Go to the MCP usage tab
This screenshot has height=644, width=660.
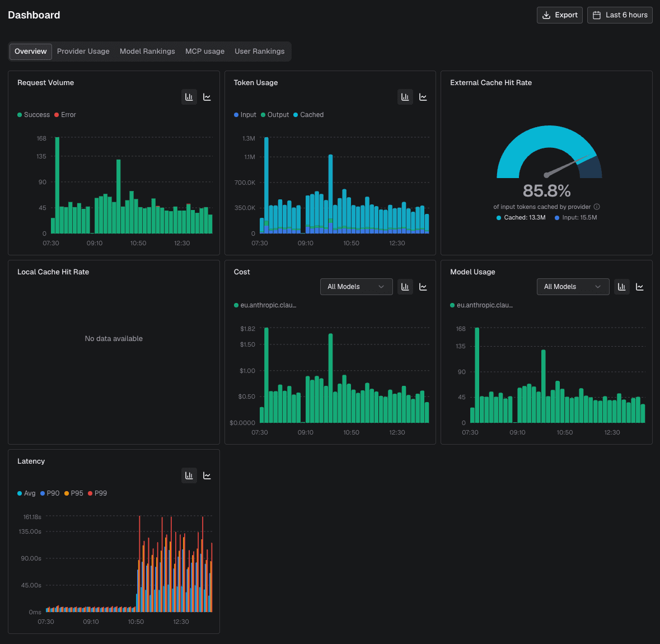coord(205,52)
